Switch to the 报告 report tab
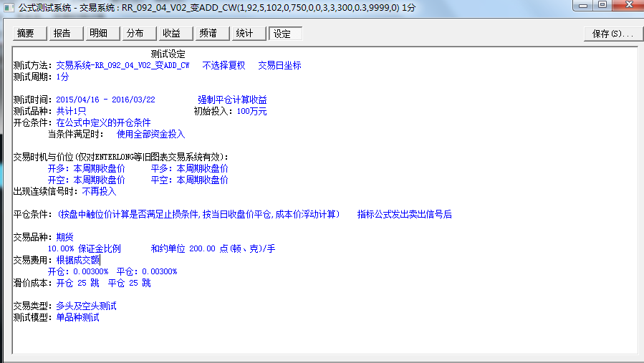Screen dimensions: 644x363 (x=62, y=34)
